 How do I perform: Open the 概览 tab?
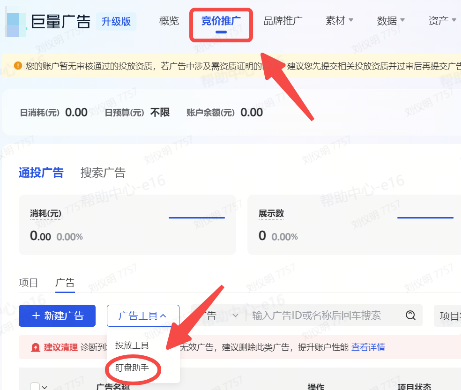[x=169, y=21]
